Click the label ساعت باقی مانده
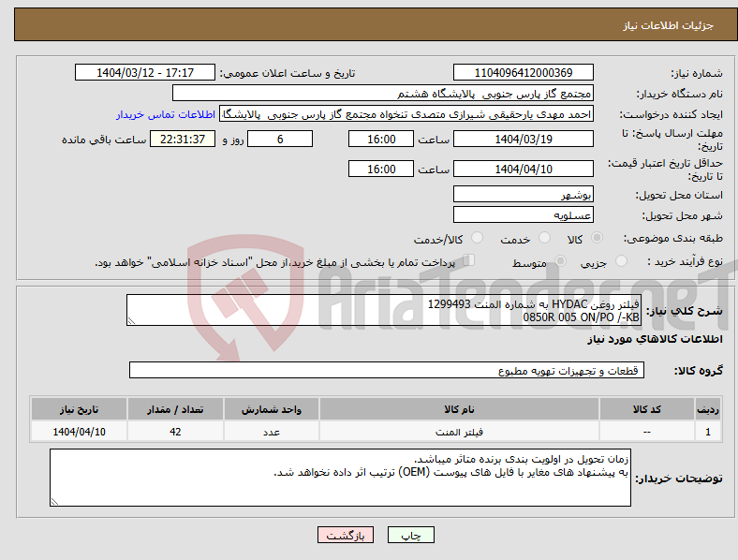 104,140
